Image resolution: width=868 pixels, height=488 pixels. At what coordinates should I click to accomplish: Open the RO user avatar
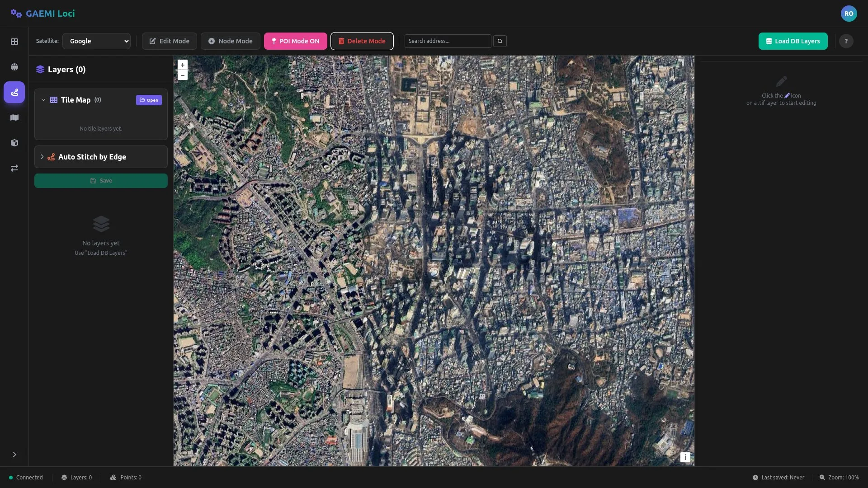[849, 14]
